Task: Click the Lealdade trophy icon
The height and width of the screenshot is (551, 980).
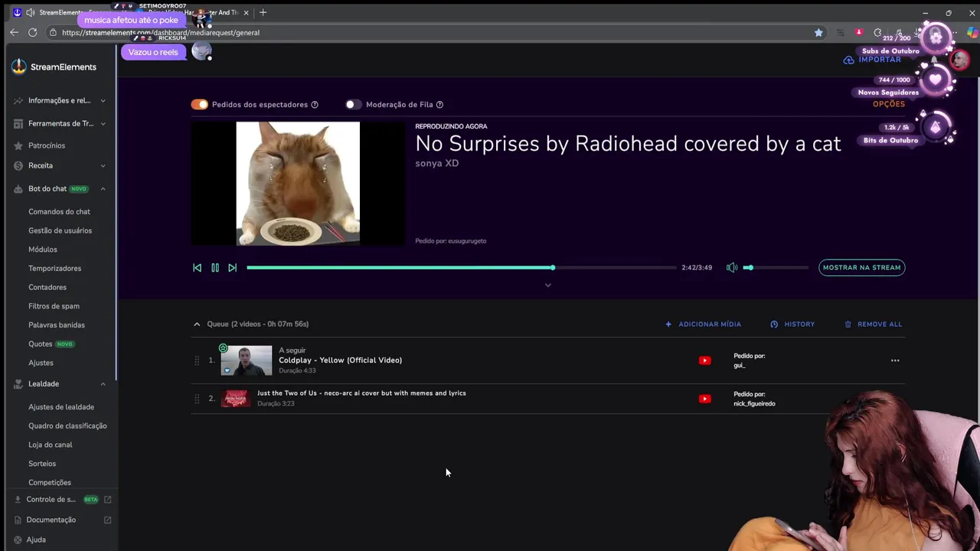Action: click(x=18, y=384)
